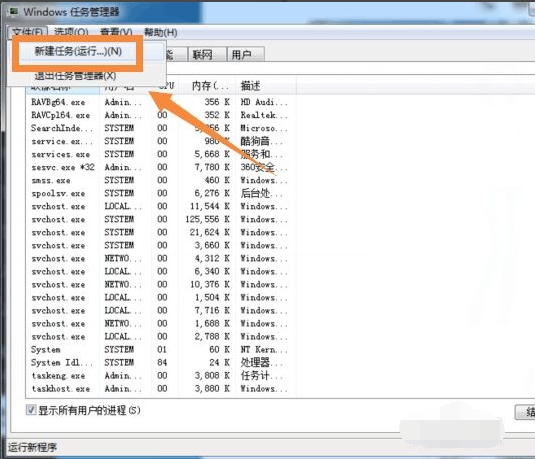Choose 退出任务管理器(X) from menu

[75, 76]
